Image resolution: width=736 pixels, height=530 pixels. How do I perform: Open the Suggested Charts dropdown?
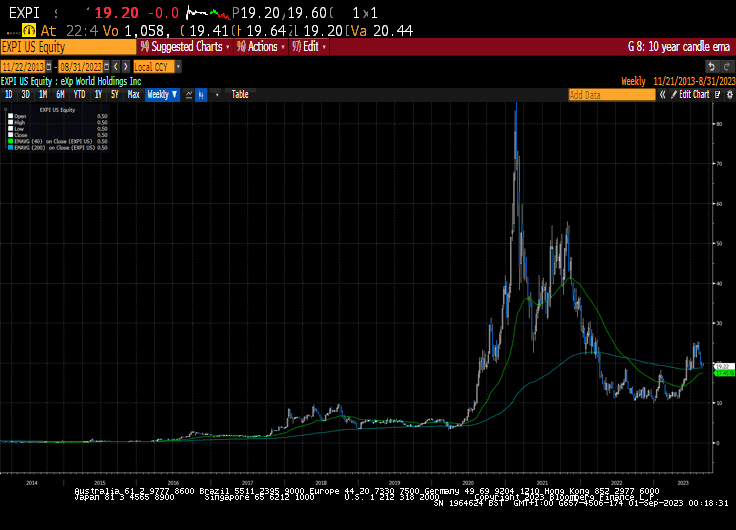click(185, 46)
